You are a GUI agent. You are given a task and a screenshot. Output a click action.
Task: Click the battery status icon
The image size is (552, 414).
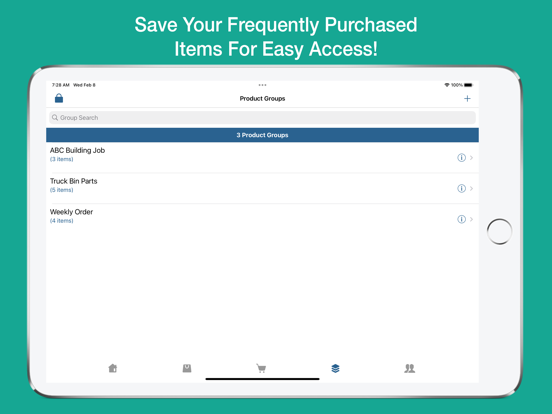click(x=468, y=85)
